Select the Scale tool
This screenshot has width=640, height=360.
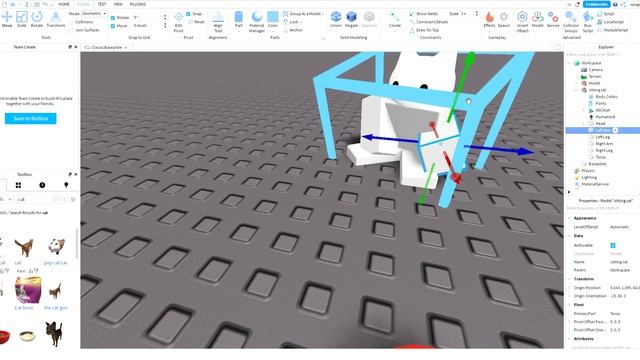pos(22,20)
